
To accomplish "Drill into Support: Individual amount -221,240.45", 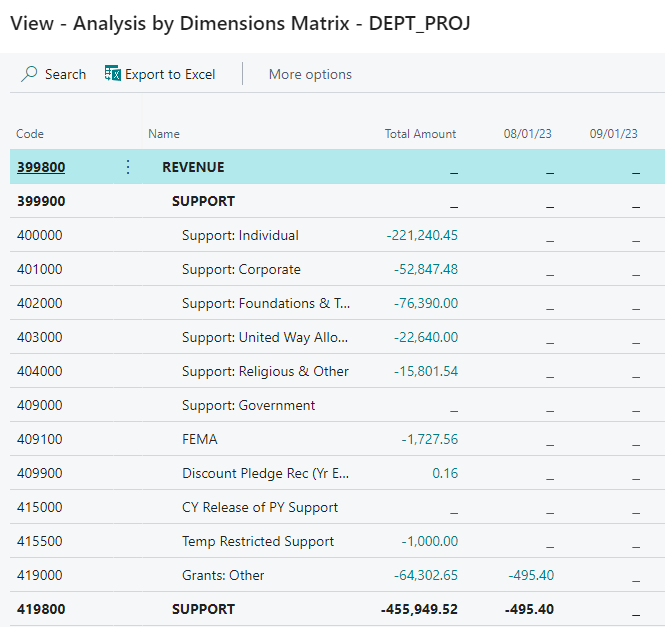I will pyautogui.click(x=422, y=236).
